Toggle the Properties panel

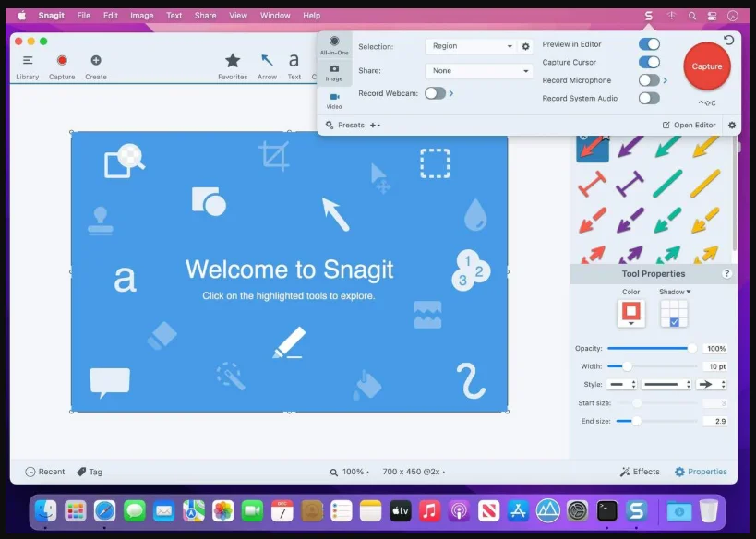(701, 472)
